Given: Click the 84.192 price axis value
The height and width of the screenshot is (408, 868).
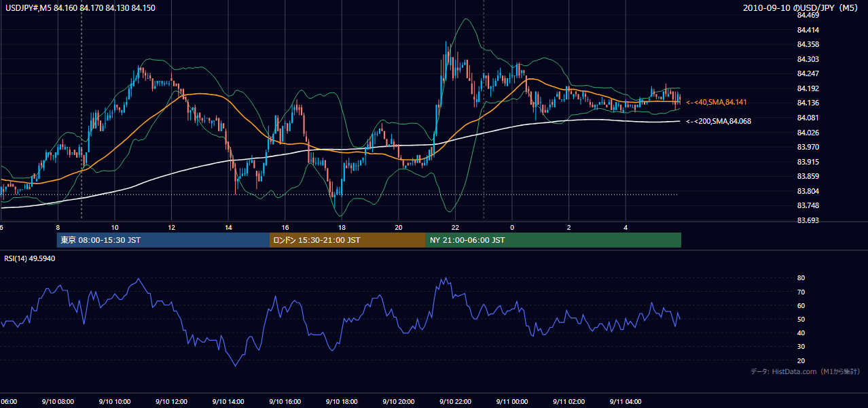Looking at the screenshot, I should [x=808, y=88].
